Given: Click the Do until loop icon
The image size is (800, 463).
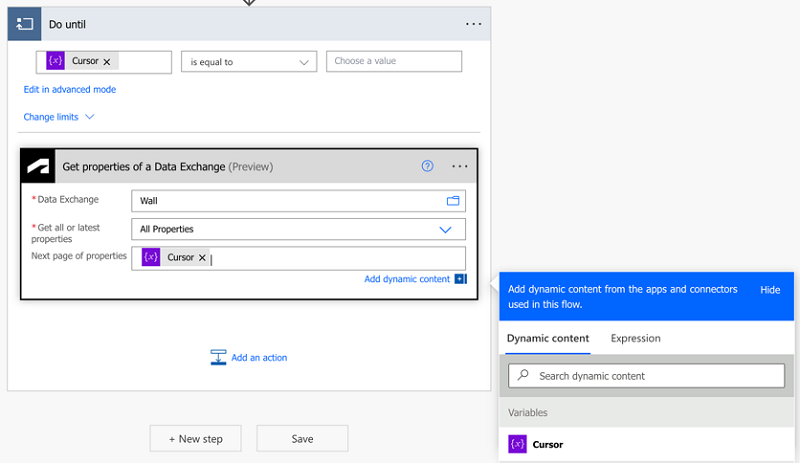Looking at the screenshot, I should pos(25,23).
